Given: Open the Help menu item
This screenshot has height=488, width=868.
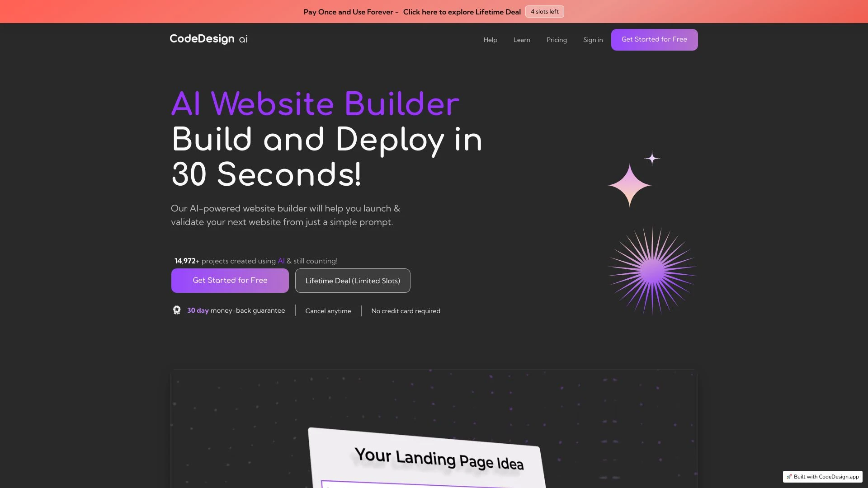Looking at the screenshot, I should click(490, 39).
